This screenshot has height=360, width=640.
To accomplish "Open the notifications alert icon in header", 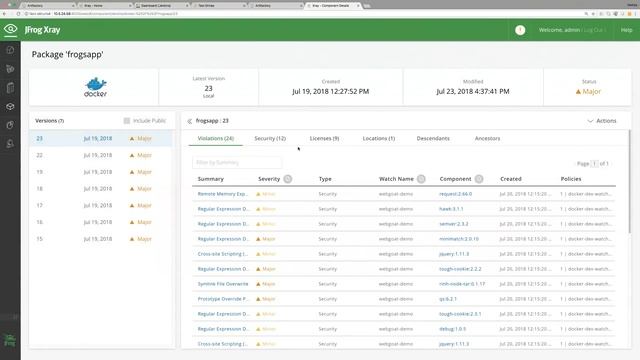I will click(x=520, y=30).
